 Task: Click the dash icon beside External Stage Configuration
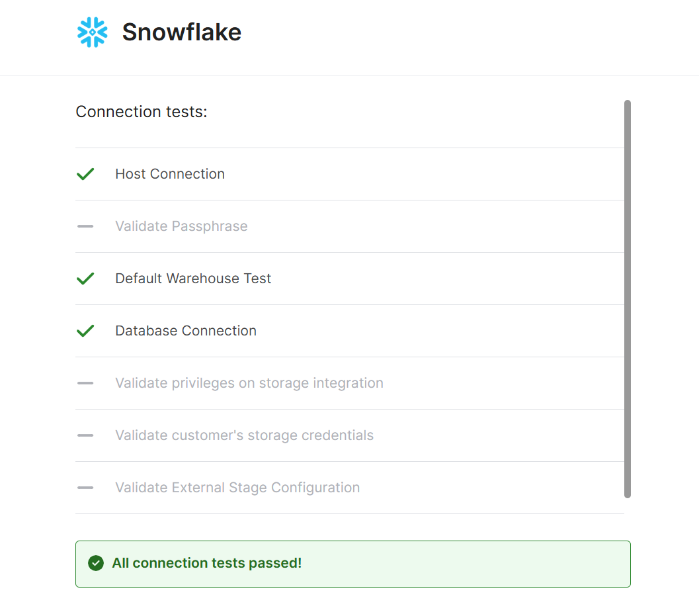point(85,487)
